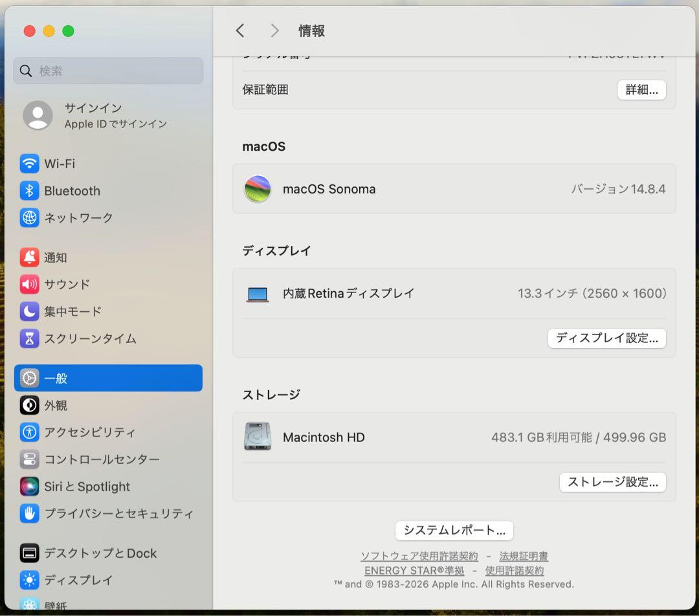This screenshot has height=616, width=699.
Task: Click the サウンド speaker icon
Action: click(29, 284)
